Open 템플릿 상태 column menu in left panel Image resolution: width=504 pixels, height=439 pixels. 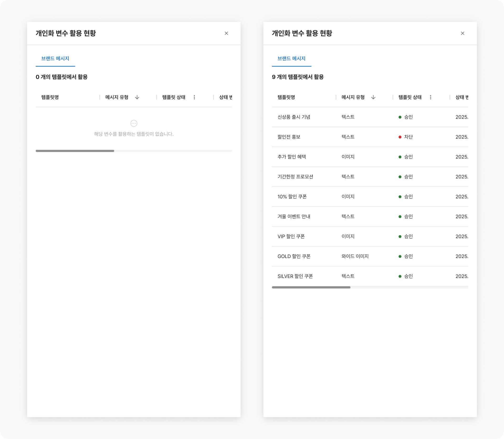(x=194, y=97)
